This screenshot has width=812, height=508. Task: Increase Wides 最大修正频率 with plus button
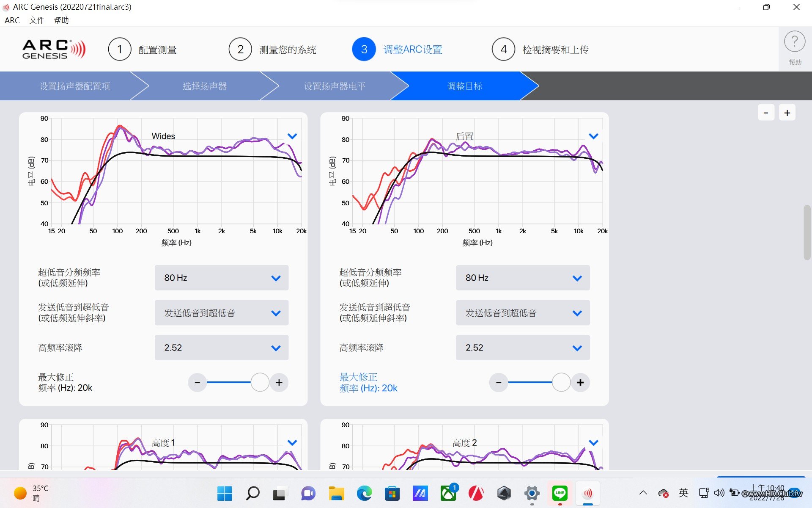tap(279, 383)
